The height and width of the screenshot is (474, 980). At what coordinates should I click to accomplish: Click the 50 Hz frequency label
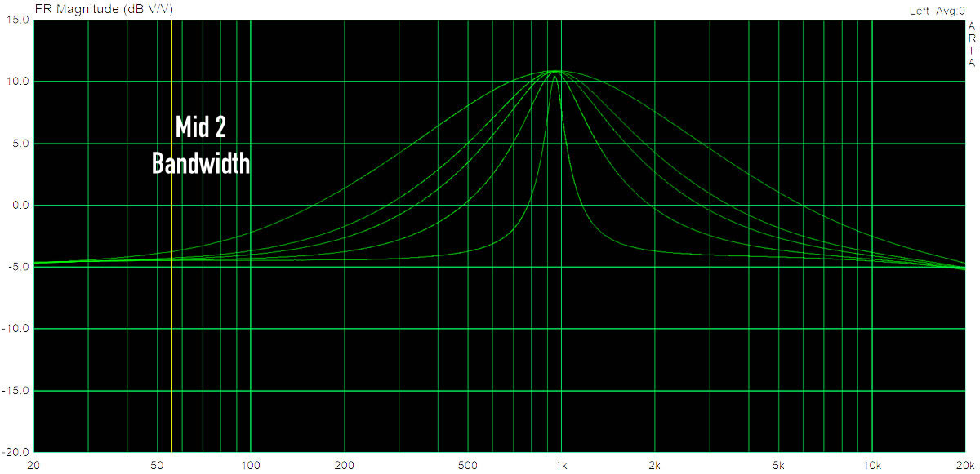[158, 465]
